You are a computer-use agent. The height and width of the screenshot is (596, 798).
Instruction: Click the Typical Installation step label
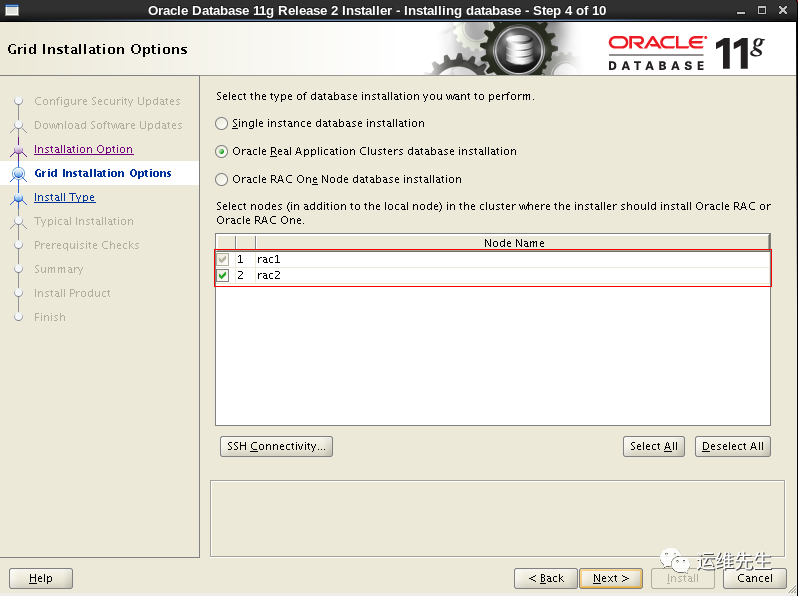point(84,221)
